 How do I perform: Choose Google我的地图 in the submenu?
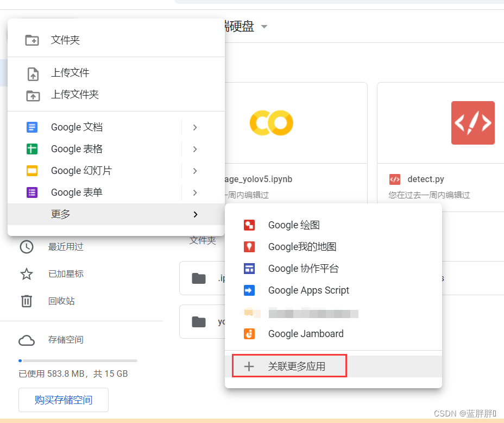pos(333,247)
